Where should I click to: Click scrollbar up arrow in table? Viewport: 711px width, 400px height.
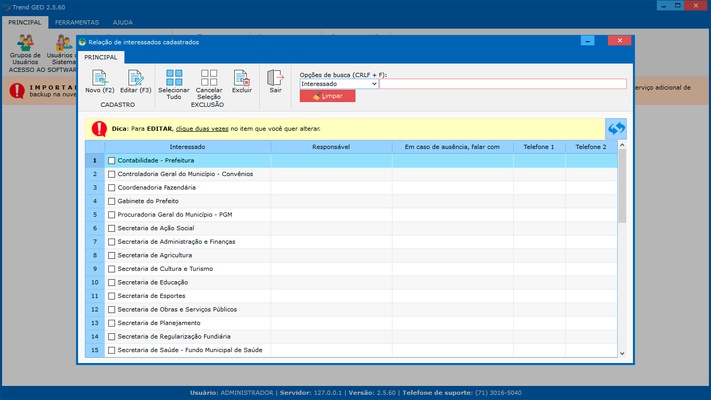coord(622,145)
